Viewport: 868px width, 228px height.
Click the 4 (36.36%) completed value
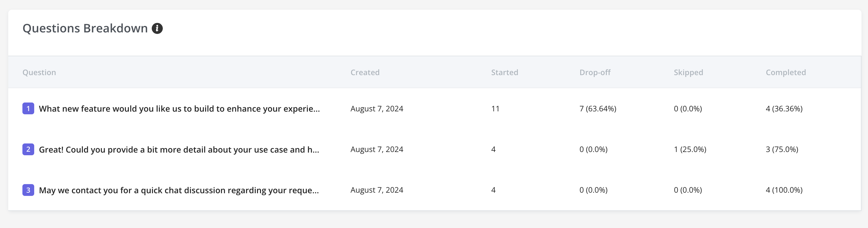[x=784, y=109]
